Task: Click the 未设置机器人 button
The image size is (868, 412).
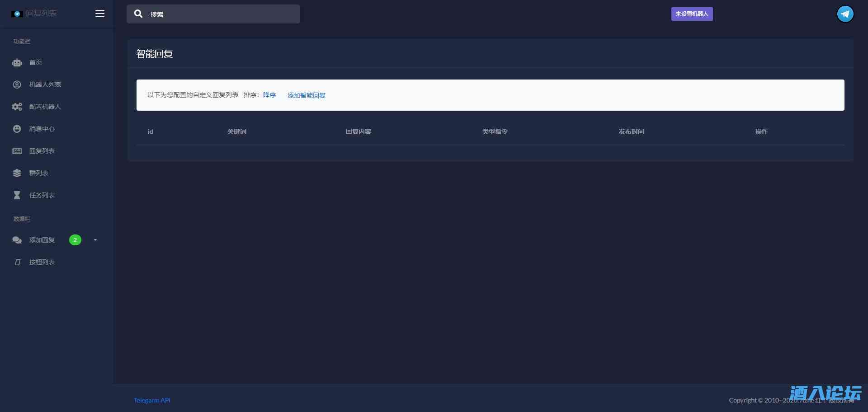Action: pos(692,14)
